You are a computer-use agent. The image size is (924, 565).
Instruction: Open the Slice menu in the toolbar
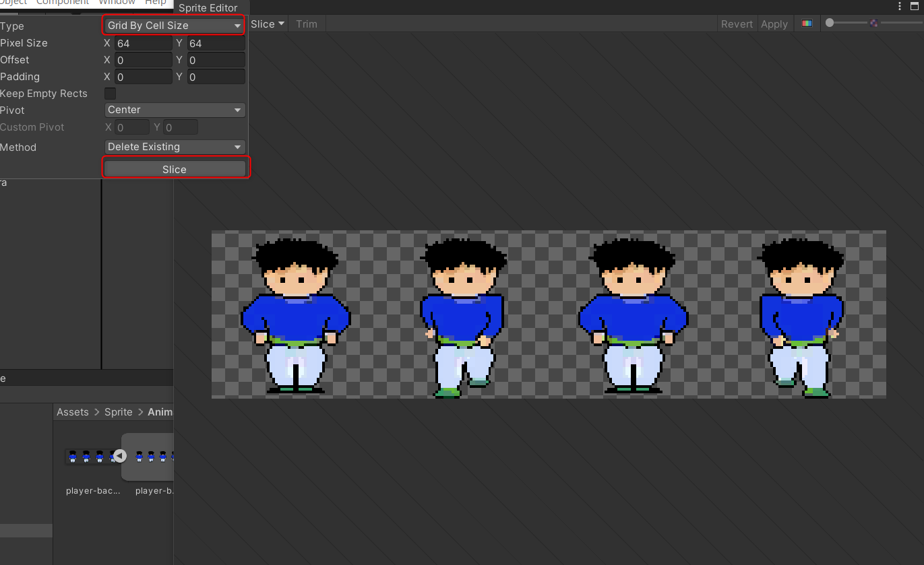(x=267, y=24)
